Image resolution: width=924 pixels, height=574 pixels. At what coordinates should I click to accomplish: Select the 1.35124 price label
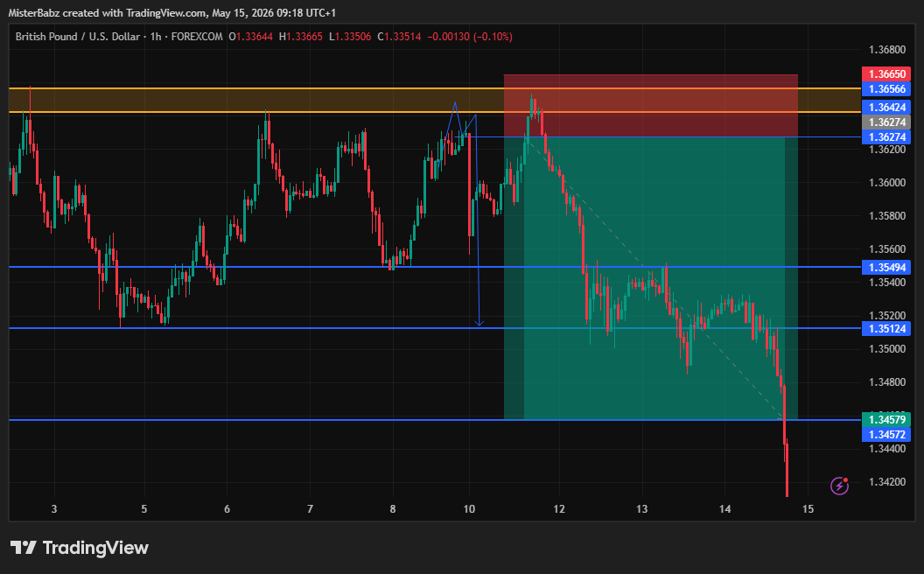coord(886,328)
